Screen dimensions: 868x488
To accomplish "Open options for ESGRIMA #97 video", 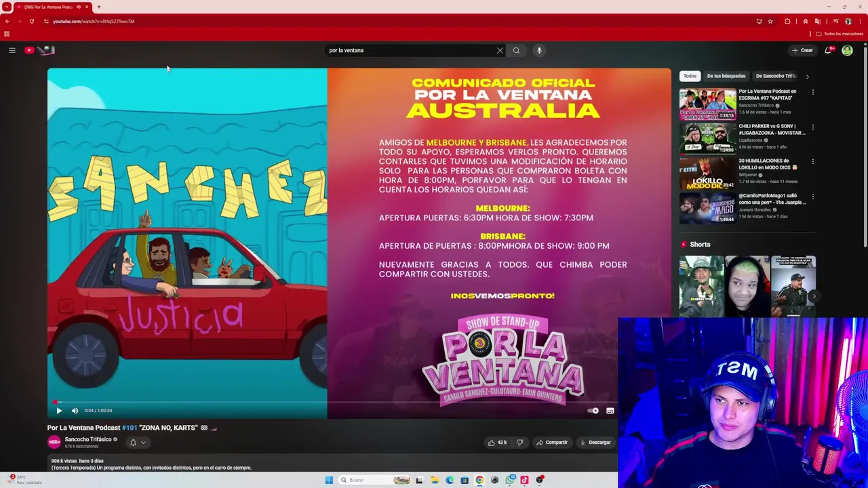I will pos(813,92).
